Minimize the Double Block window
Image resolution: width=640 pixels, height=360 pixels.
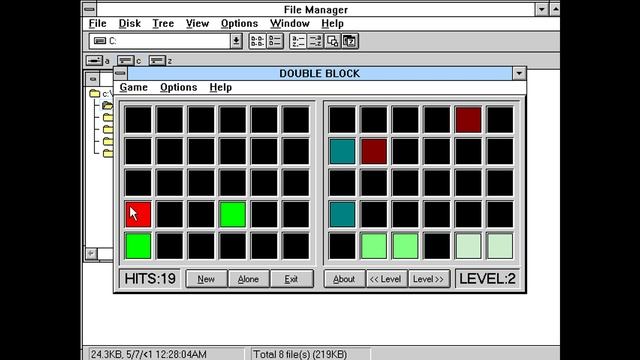(x=519, y=73)
